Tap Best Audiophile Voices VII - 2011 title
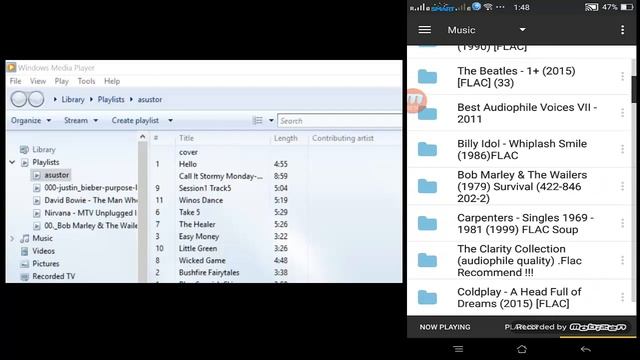Screen dimensions: 640x360 [x=527, y=113]
